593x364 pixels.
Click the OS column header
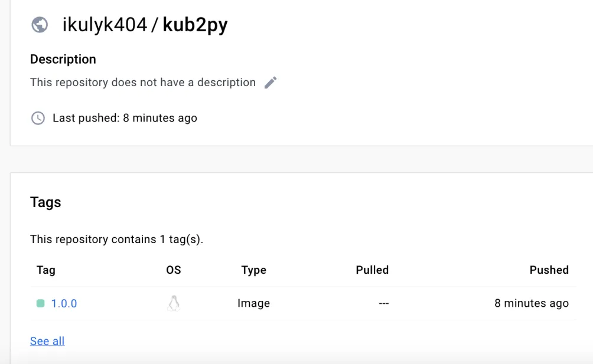[173, 270]
